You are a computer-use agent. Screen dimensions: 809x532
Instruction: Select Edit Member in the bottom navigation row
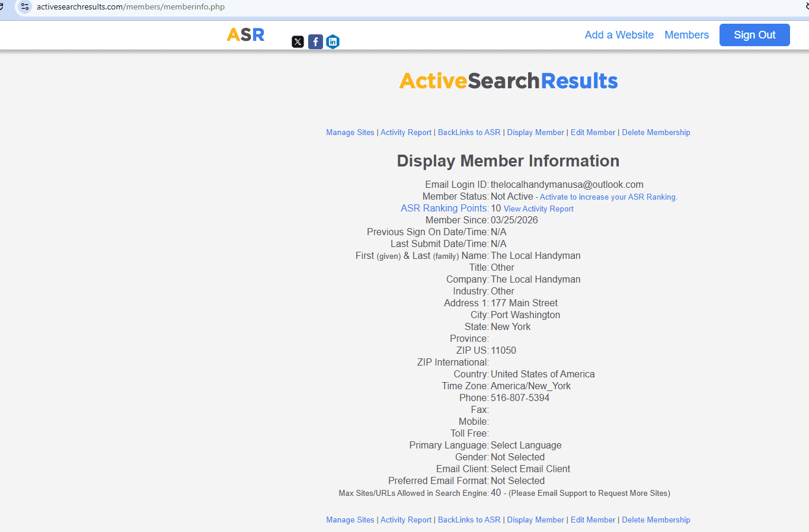(593, 520)
